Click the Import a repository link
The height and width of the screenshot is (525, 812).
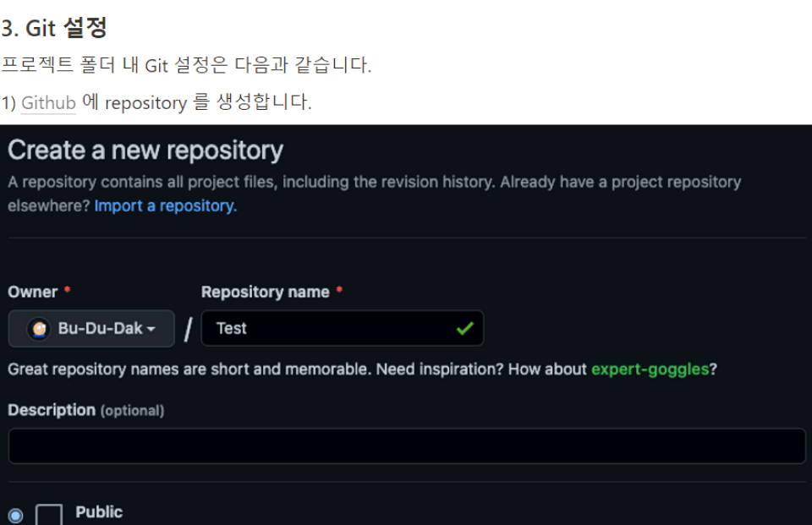point(166,206)
